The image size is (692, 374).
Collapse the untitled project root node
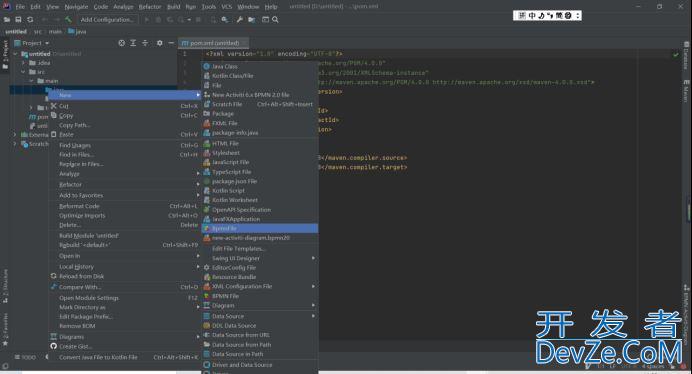[x=15, y=54]
